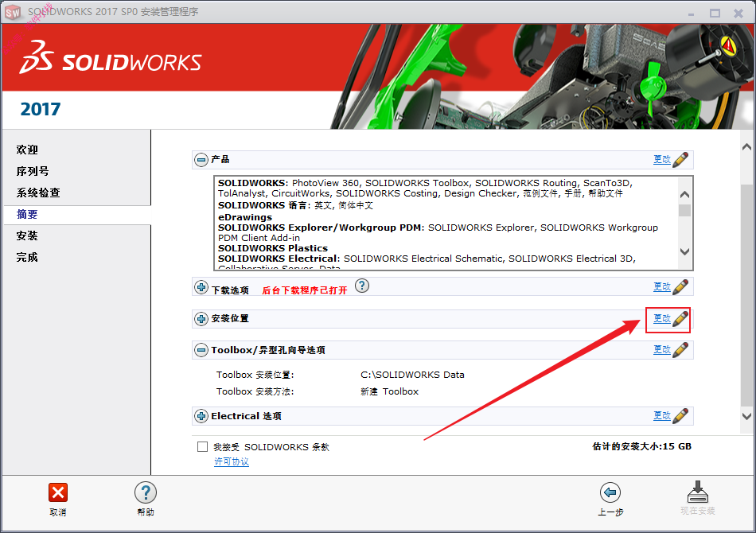Maximize the installation manager window

coord(715,14)
